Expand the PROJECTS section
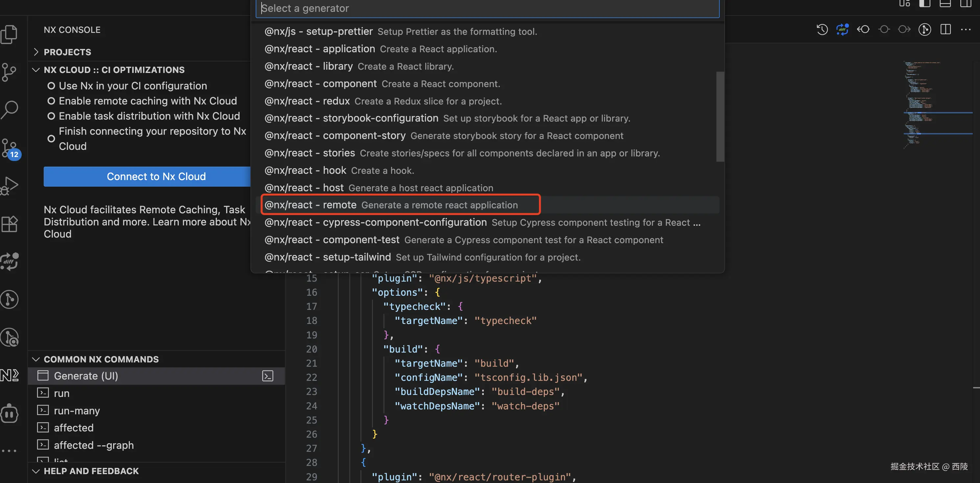 tap(67, 52)
